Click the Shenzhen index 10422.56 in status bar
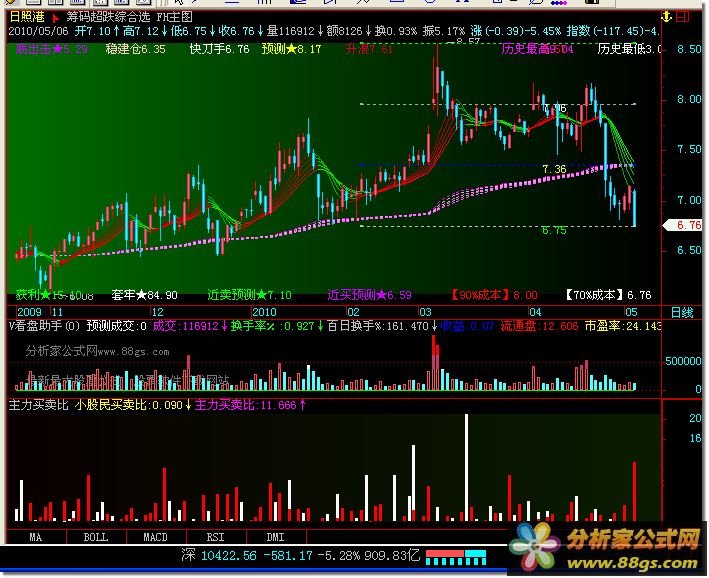This screenshot has width=709, height=578. click(228, 555)
